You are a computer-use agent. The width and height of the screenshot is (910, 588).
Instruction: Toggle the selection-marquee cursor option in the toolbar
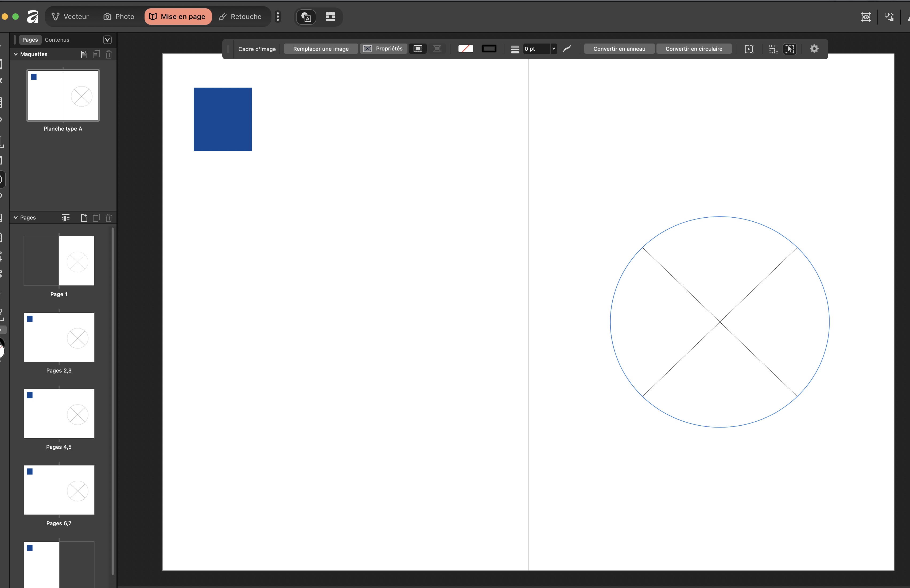tap(790, 49)
